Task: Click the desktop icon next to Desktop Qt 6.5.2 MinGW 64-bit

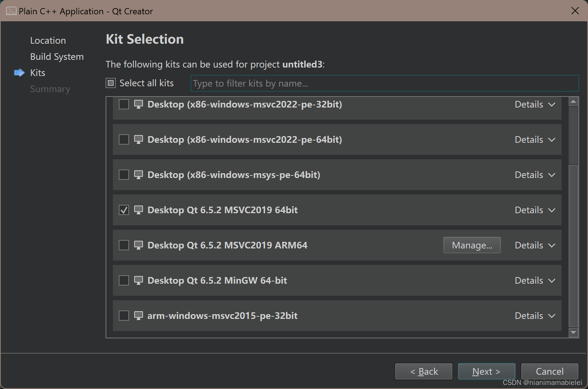Action: point(138,280)
